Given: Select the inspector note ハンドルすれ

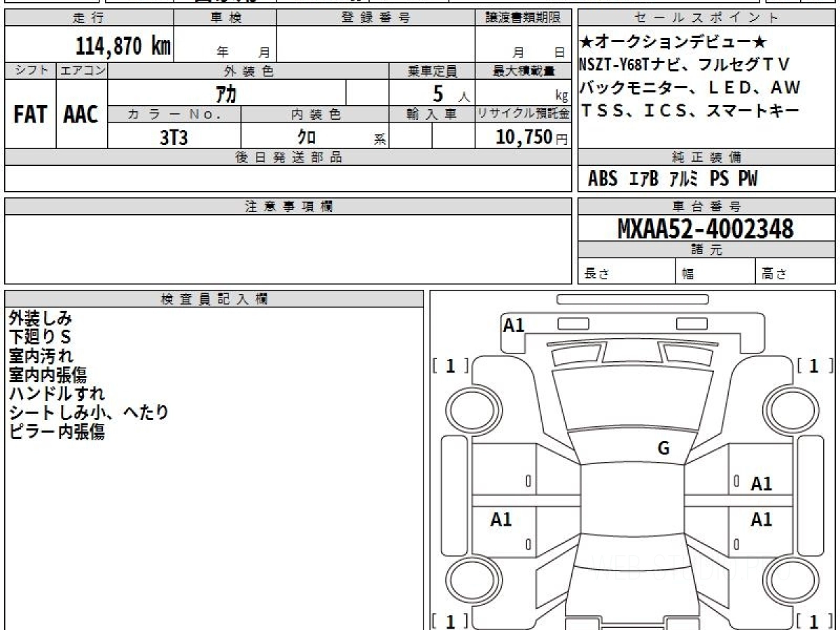Looking at the screenshot, I should point(57,394).
